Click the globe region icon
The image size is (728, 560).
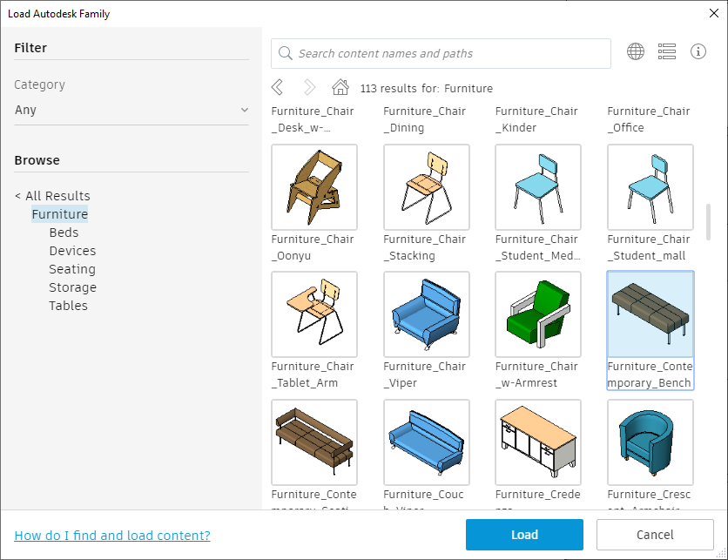(x=635, y=51)
